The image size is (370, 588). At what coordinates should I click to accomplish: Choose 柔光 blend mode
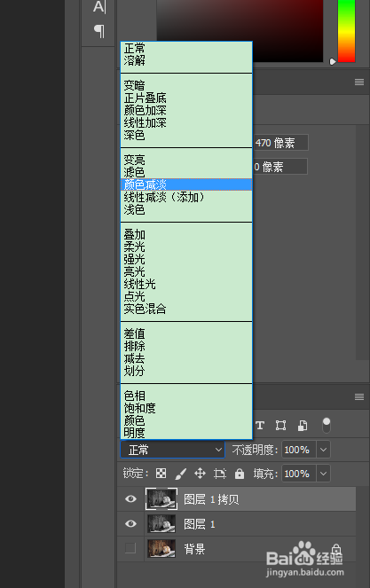[x=186, y=247]
